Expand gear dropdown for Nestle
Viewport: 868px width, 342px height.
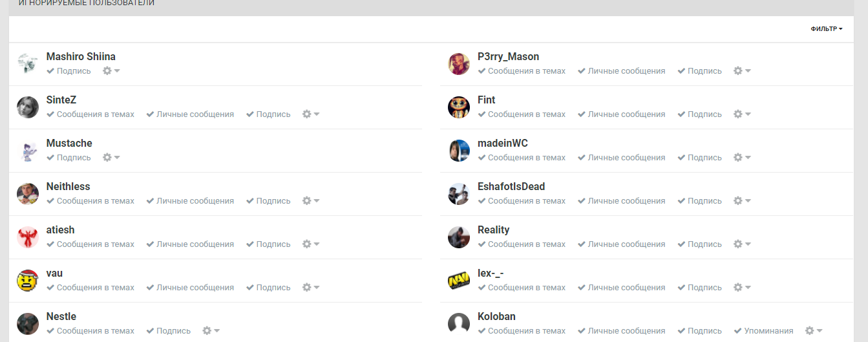211,331
